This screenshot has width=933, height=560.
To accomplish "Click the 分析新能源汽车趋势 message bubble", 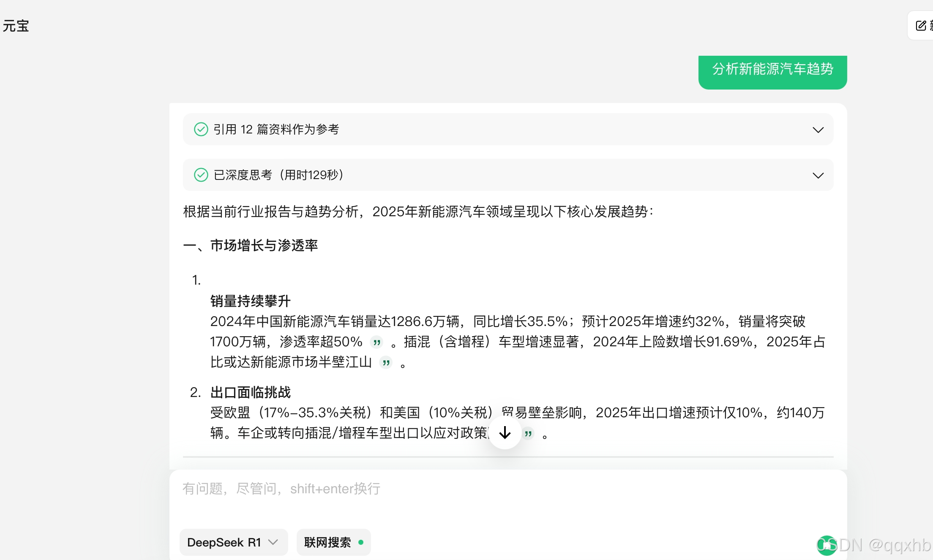I will click(772, 70).
